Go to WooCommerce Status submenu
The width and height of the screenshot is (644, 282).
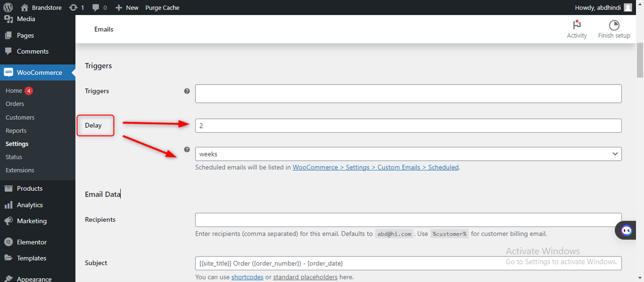[x=14, y=157]
